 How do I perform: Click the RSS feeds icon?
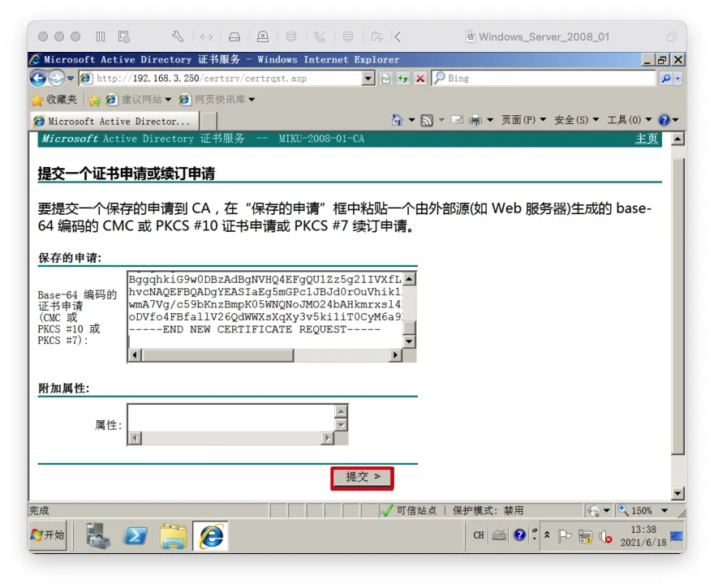pos(427,120)
